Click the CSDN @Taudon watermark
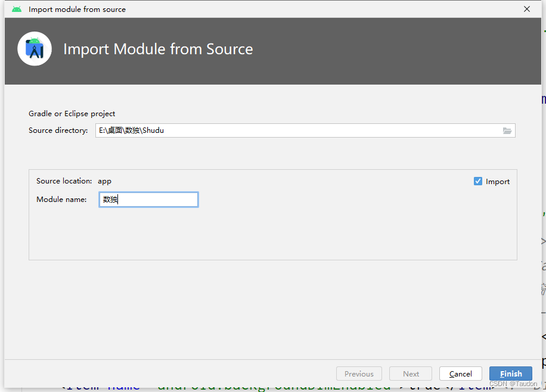546x392 pixels. point(515,384)
